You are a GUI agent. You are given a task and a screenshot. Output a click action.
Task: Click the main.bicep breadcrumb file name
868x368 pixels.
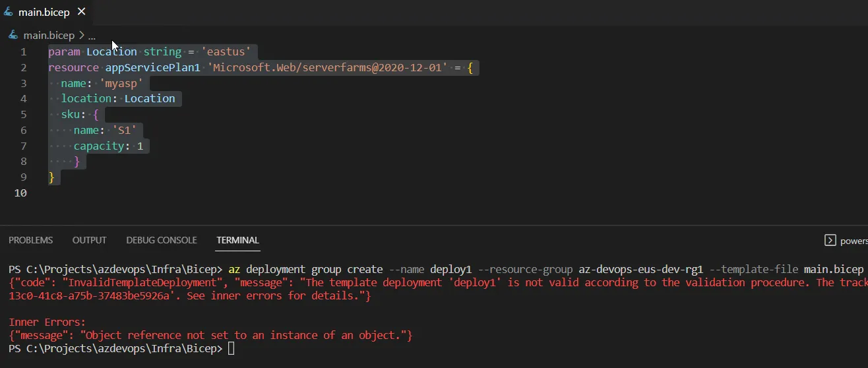(x=49, y=35)
